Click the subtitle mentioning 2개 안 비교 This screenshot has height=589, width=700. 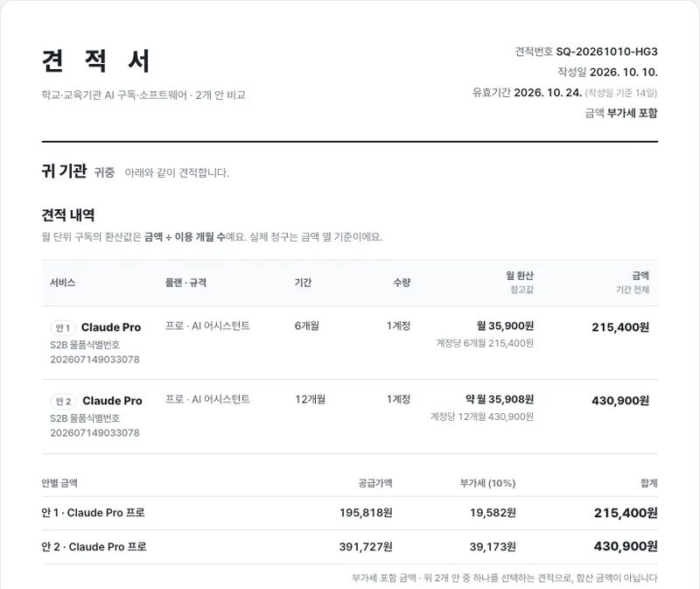pyautogui.click(x=143, y=95)
